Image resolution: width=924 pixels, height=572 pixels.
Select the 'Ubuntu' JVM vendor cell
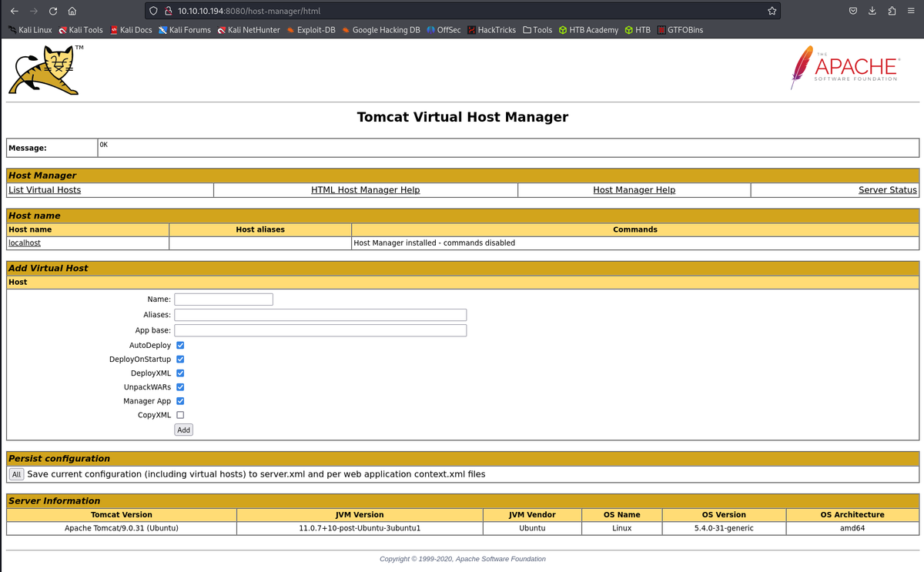click(532, 528)
